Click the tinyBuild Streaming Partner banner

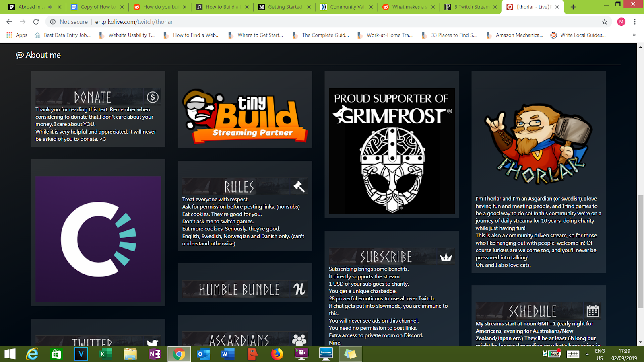(x=245, y=117)
